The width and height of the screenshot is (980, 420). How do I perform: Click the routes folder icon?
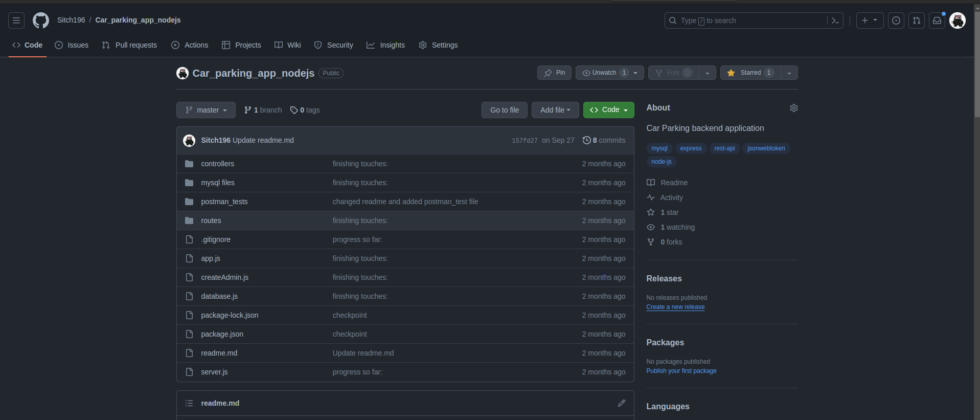click(x=189, y=220)
